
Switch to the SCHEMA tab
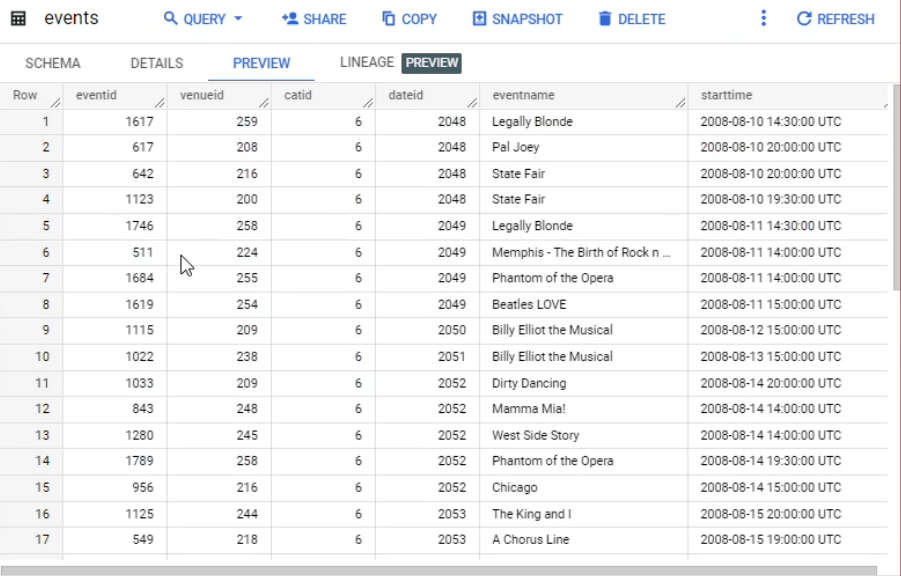click(x=53, y=63)
